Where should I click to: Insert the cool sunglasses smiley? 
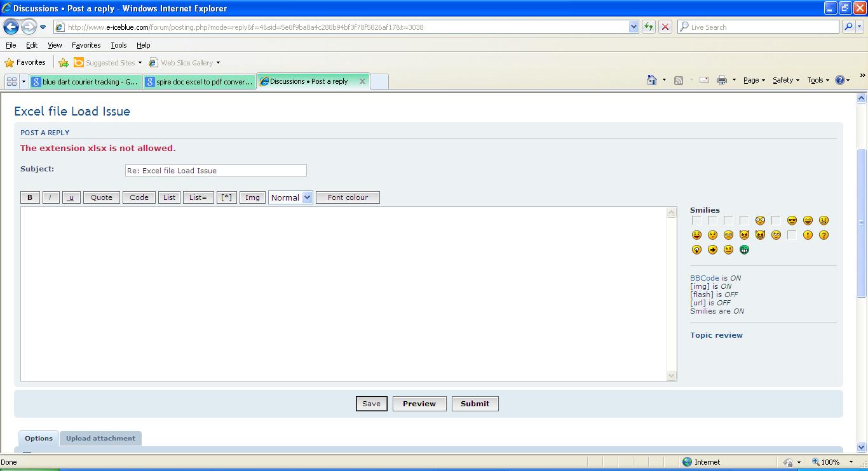792,220
